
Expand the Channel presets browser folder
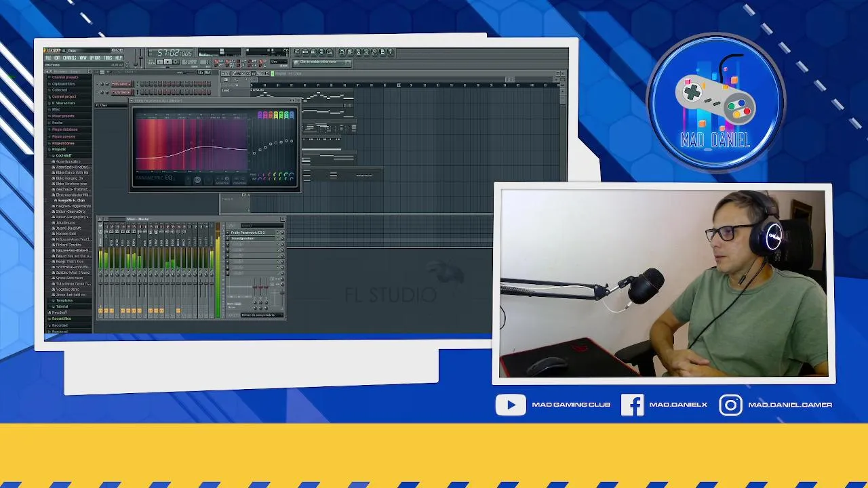click(65, 77)
